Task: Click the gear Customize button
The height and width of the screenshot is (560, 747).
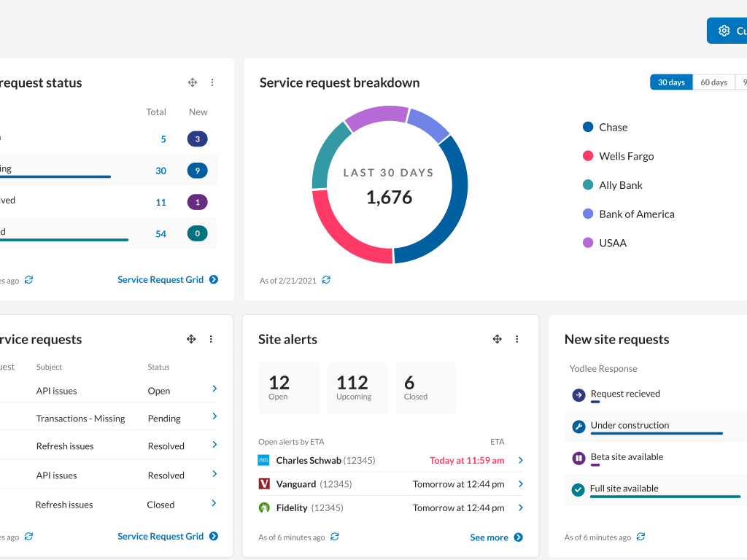Action: click(727, 31)
